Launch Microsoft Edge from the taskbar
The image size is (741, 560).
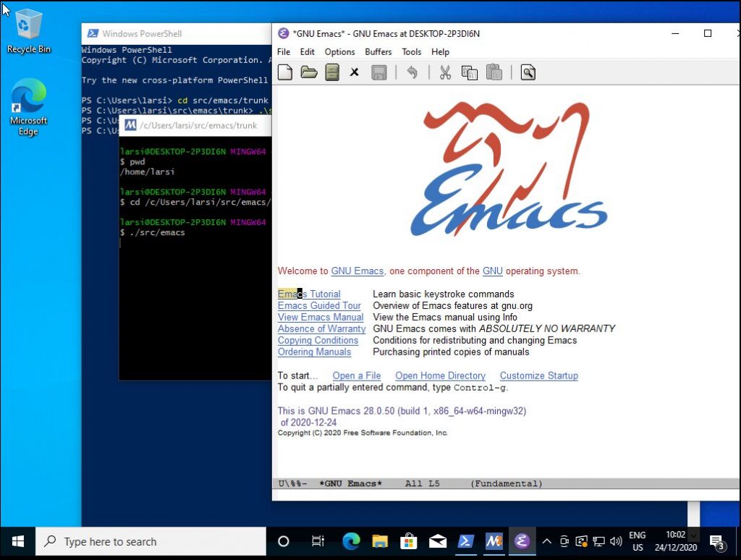(x=352, y=541)
